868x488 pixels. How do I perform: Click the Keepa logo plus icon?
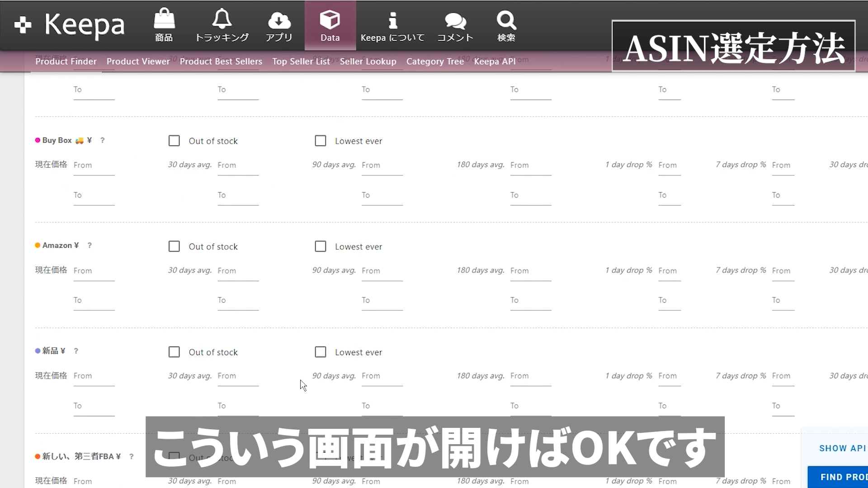pyautogui.click(x=23, y=25)
